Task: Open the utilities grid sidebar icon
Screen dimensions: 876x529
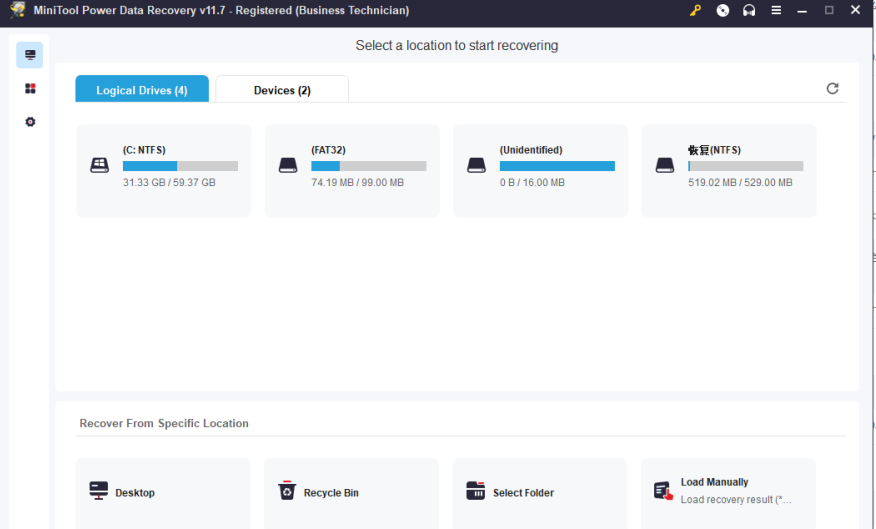Action: (x=30, y=88)
